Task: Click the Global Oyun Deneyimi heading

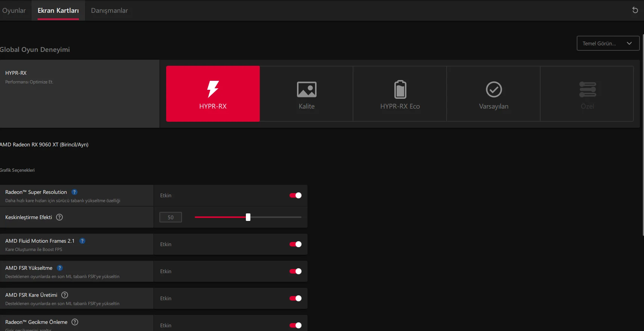Action: (35, 50)
